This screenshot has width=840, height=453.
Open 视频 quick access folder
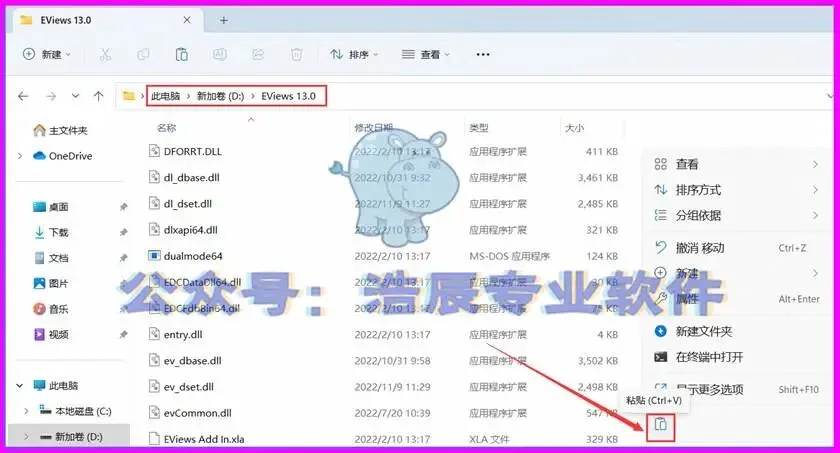pos(51,335)
